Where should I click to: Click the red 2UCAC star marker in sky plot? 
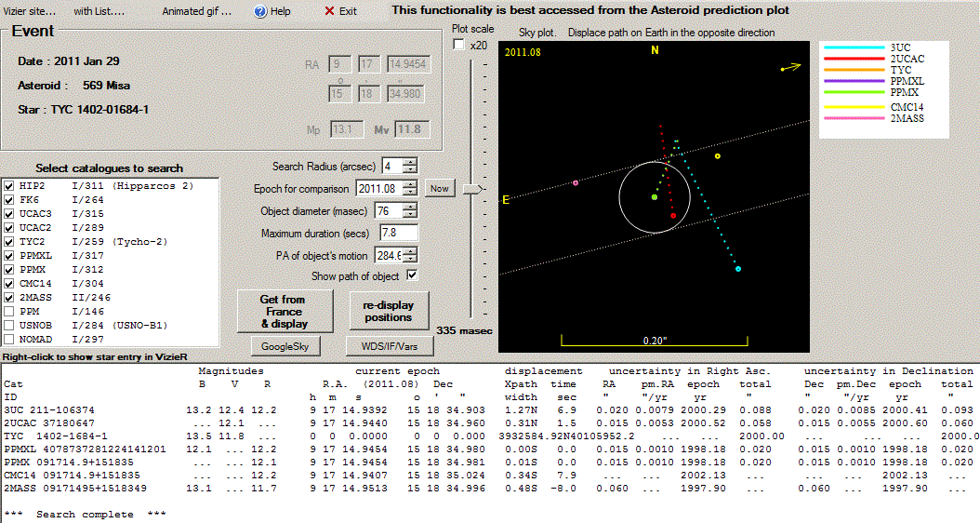pyautogui.click(x=673, y=216)
